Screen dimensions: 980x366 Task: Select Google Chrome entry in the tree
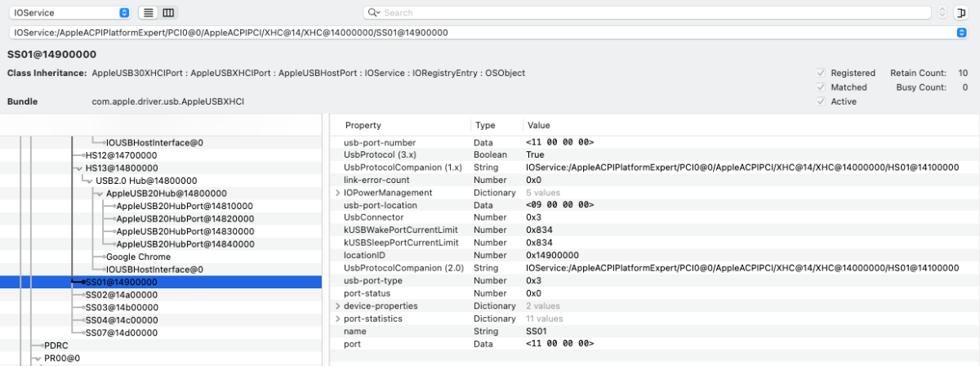[138, 257]
